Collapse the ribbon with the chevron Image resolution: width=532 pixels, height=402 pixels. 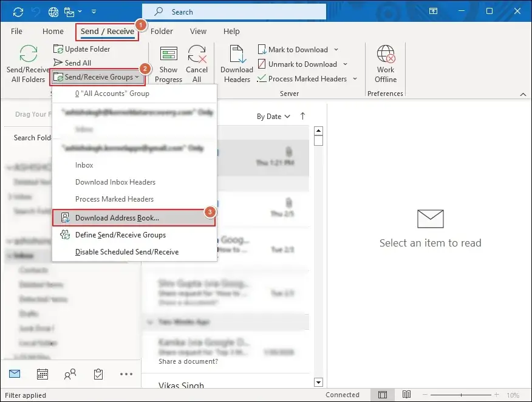tap(523, 94)
